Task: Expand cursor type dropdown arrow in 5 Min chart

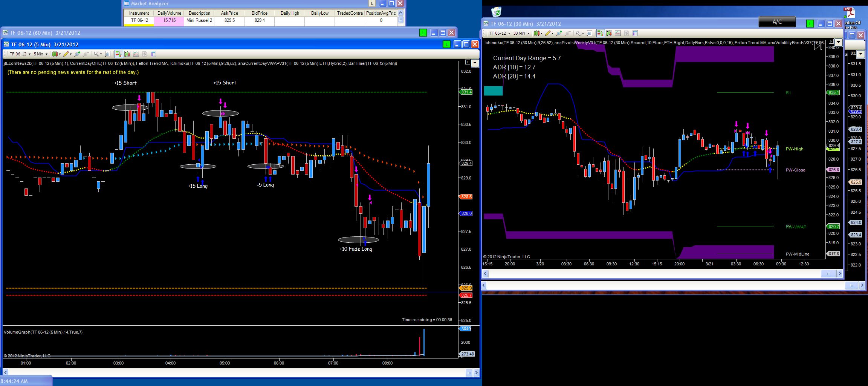Action: 101,54
